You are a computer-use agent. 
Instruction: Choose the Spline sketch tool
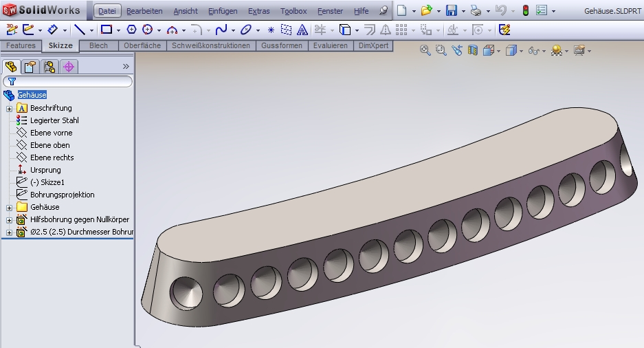coord(221,30)
